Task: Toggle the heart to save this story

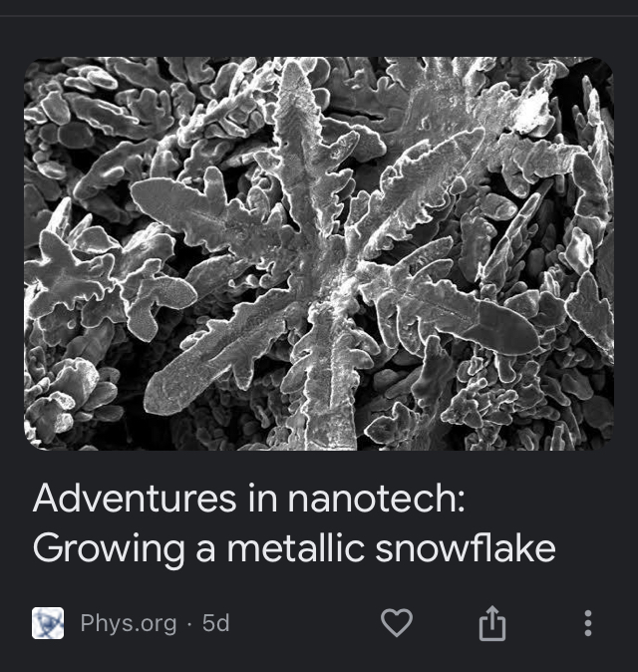Action: tap(397, 623)
